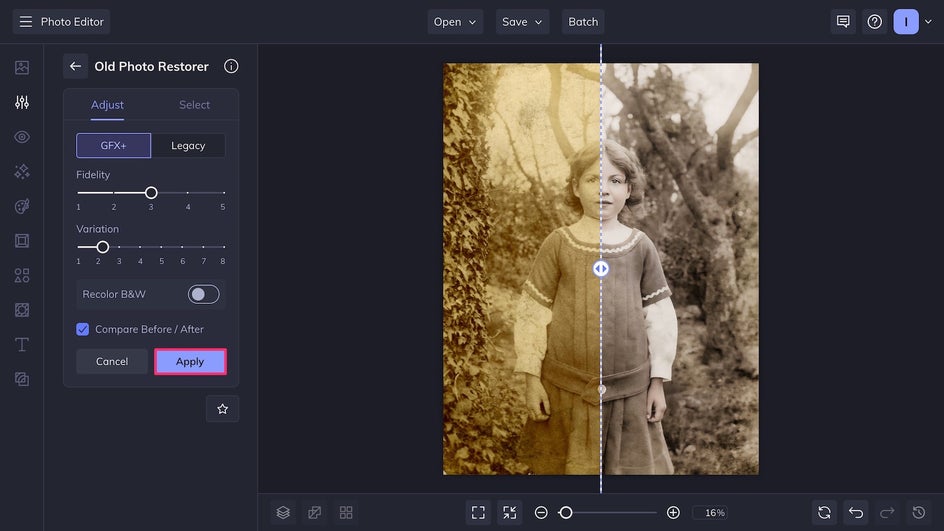Undo the last action
Viewport: 944px width, 531px height.
[x=856, y=512]
